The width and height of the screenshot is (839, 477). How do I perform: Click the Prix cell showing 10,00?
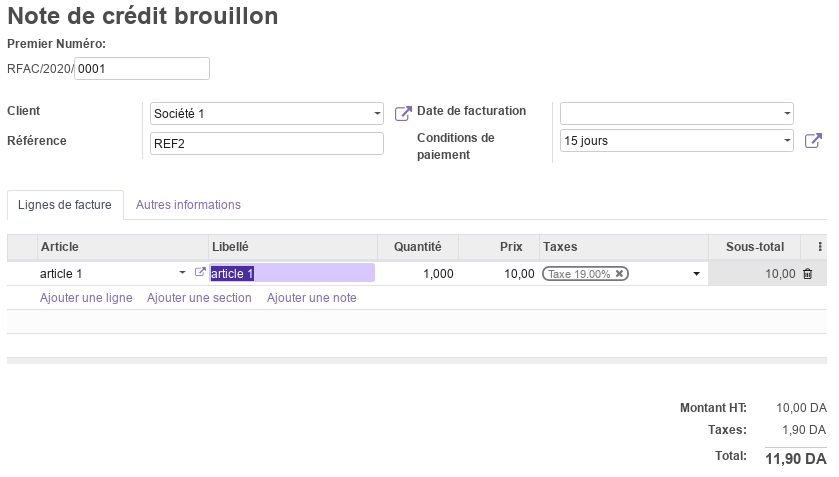[x=499, y=274]
